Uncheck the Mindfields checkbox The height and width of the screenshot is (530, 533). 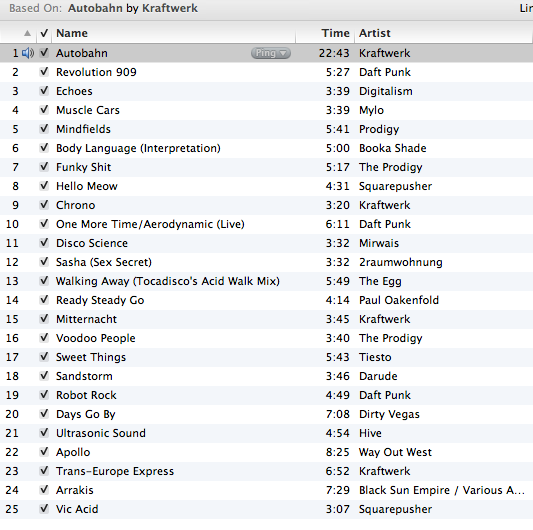(x=44, y=129)
